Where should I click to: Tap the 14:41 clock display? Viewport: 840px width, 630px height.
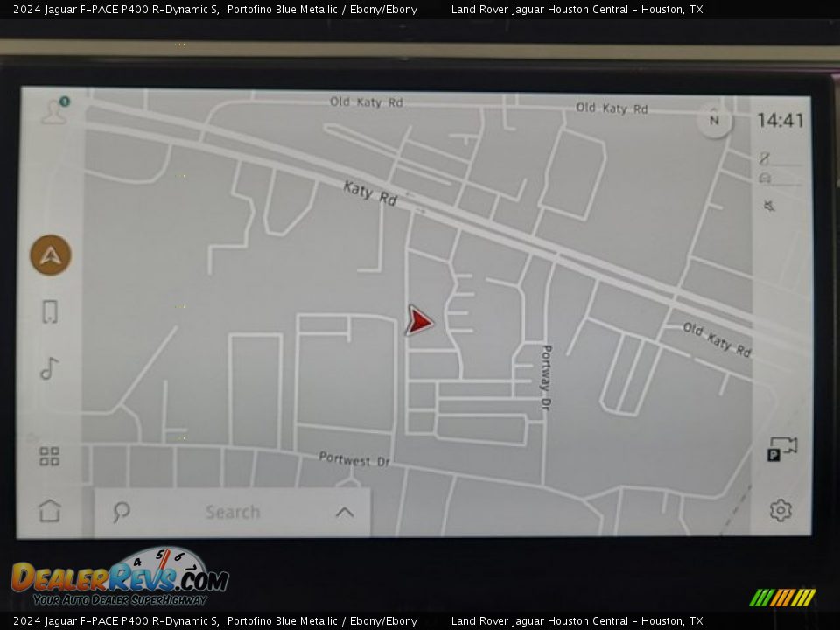point(780,121)
